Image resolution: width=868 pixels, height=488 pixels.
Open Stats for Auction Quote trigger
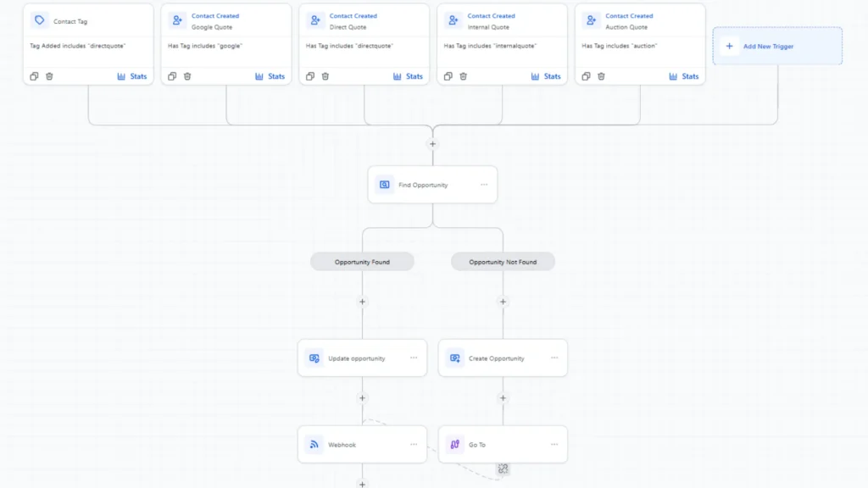[683, 76]
